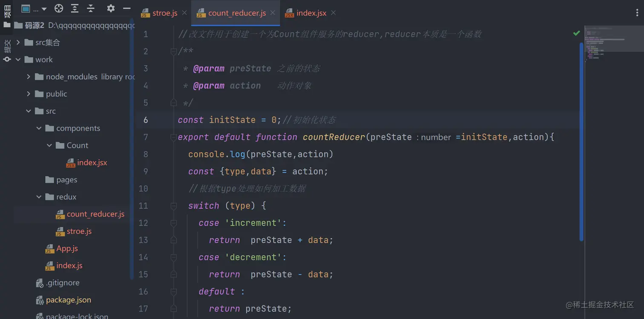Close the stroe.js tab
This screenshot has width=644, height=319.
coord(184,13)
